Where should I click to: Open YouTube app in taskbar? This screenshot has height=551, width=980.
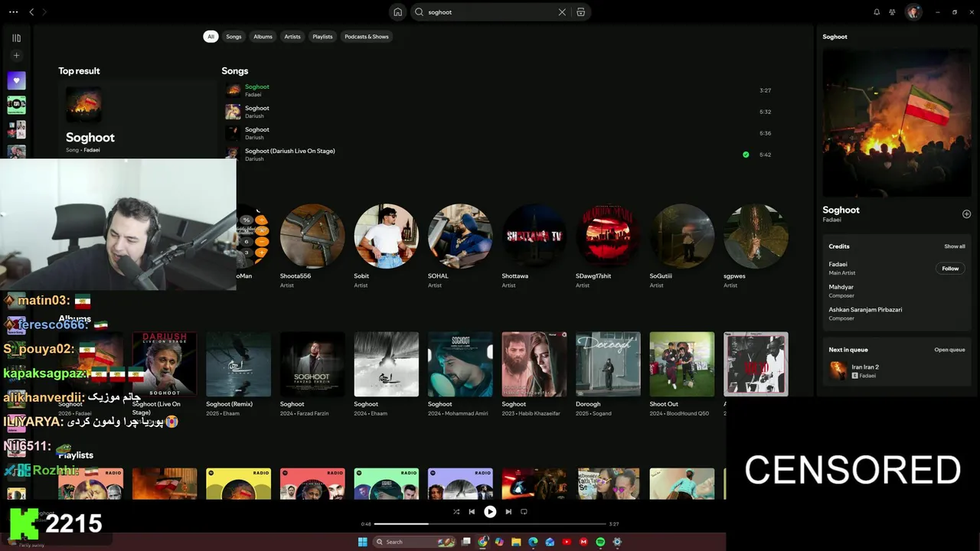tap(567, 542)
